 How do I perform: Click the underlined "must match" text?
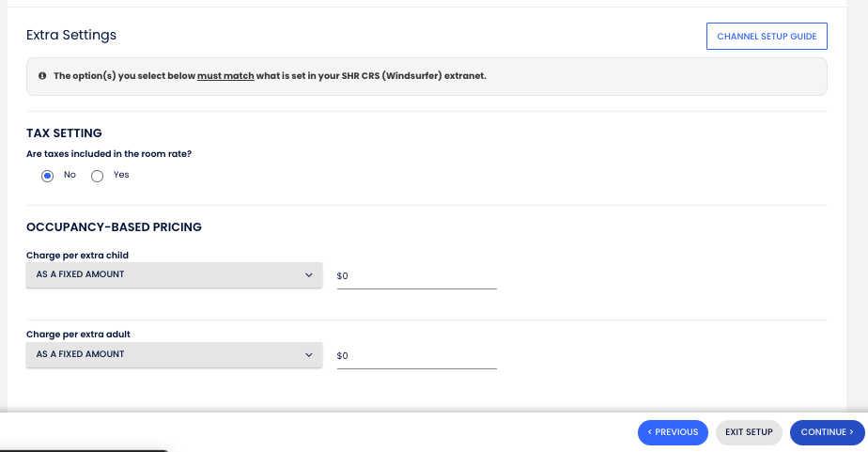(225, 76)
